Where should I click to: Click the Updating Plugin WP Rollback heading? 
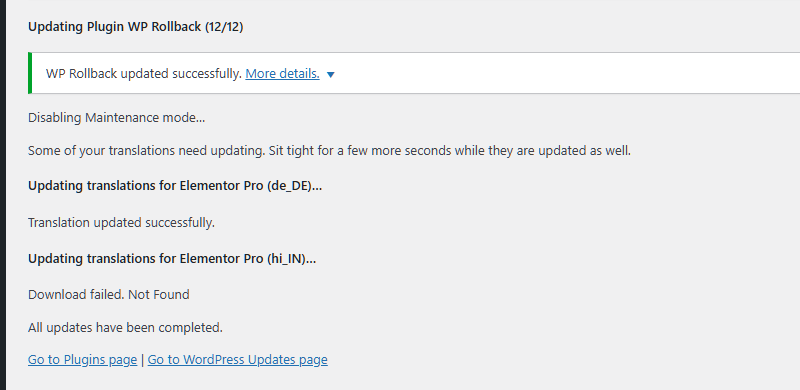click(x=135, y=27)
